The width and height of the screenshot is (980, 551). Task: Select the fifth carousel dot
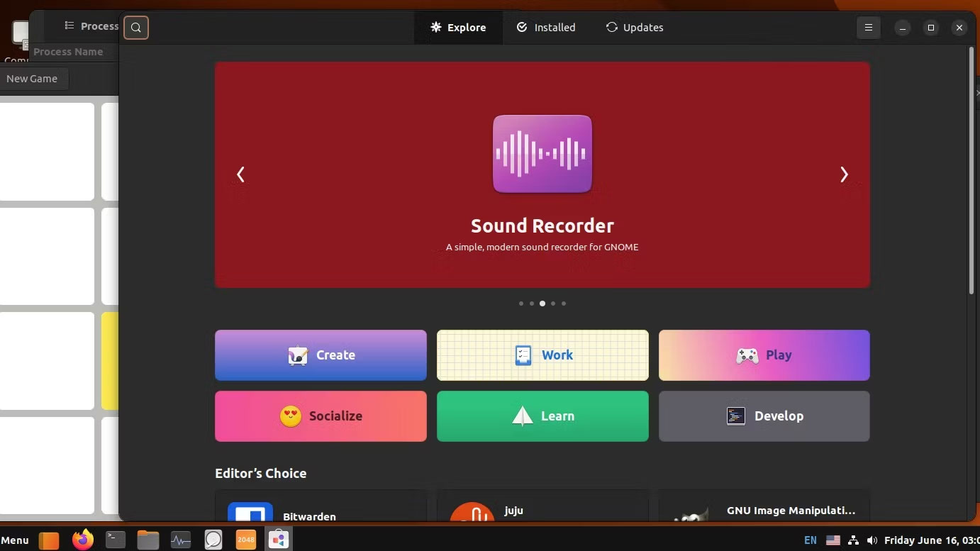click(x=564, y=304)
